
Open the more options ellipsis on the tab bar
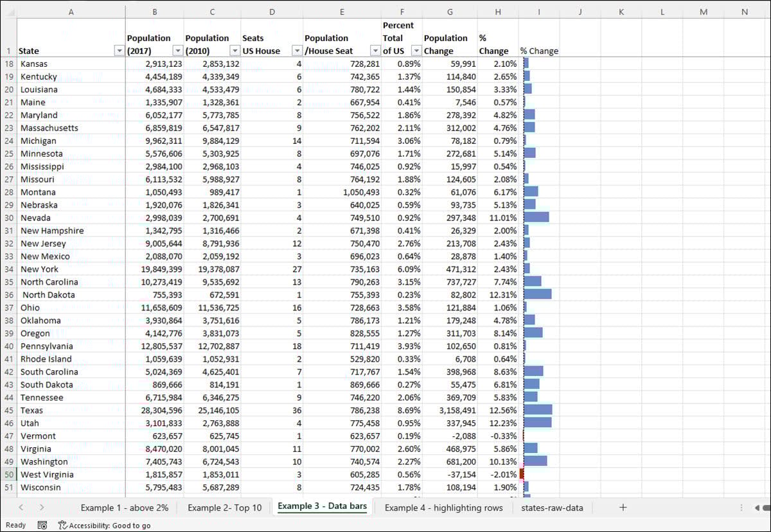click(x=741, y=507)
